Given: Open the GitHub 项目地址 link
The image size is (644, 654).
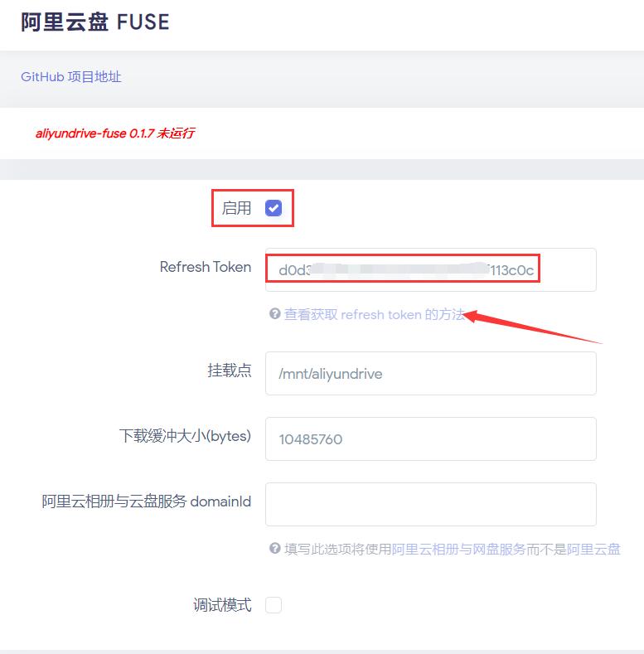Looking at the screenshot, I should click(x=71, y=77).
